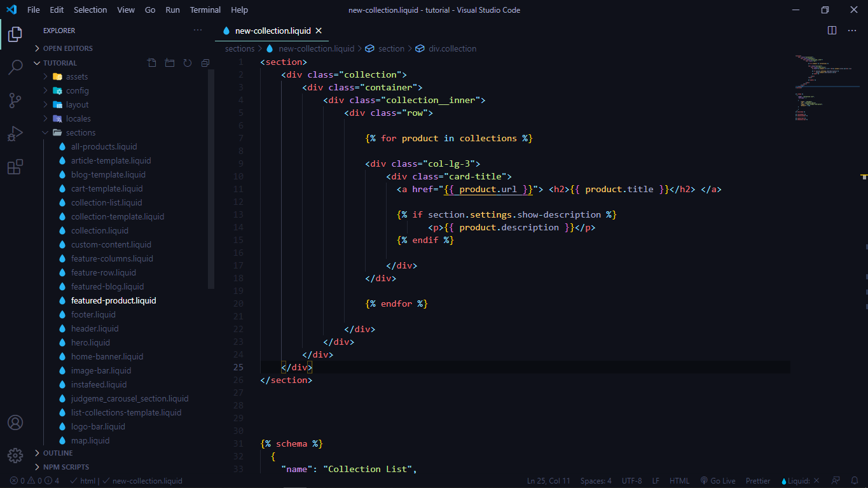868x488 pixels.
Task: Select the new-collection.liquid editor tab
Action: point(272,30)
